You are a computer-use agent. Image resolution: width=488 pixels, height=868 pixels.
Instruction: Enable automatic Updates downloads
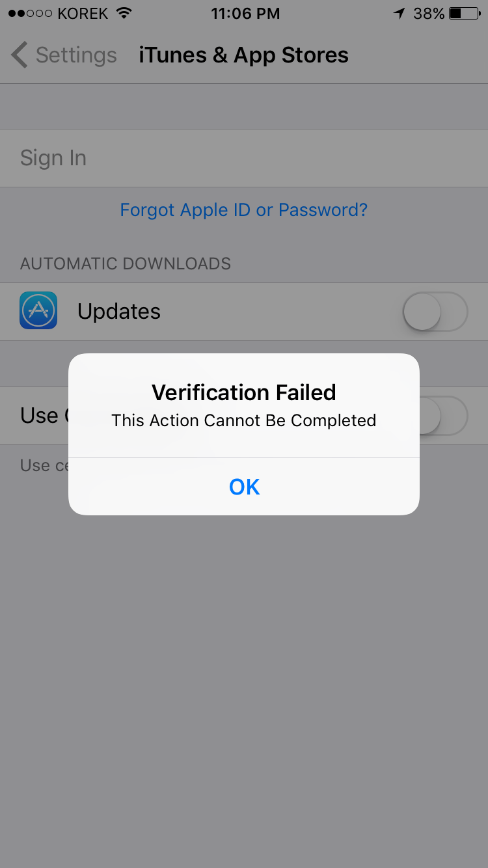click(435, 311)
